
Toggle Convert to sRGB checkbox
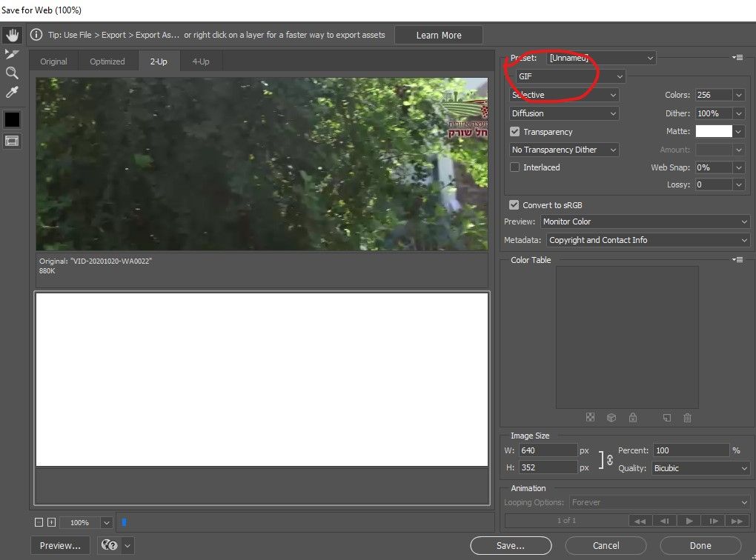click(x=514, y=205)
